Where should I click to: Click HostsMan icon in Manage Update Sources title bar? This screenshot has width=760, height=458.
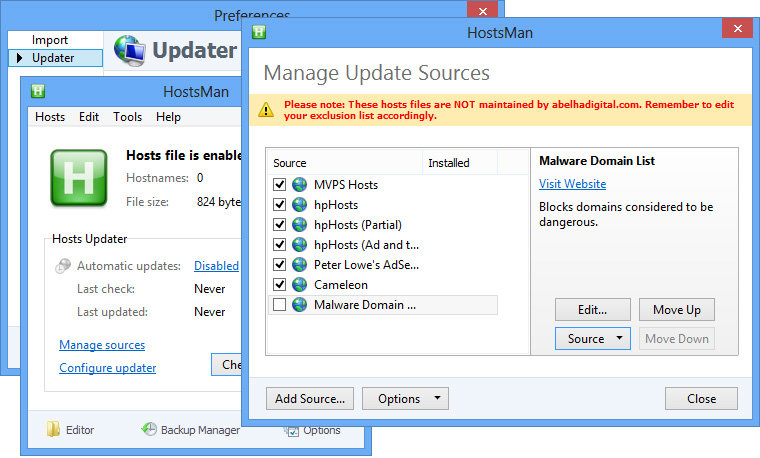click(x=259, y=32)
